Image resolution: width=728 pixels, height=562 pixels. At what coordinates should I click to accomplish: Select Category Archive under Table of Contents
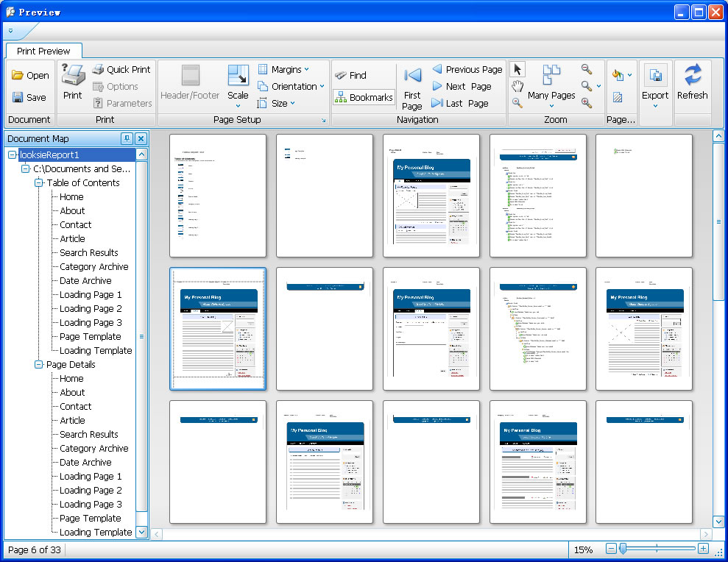click(93, 267)
